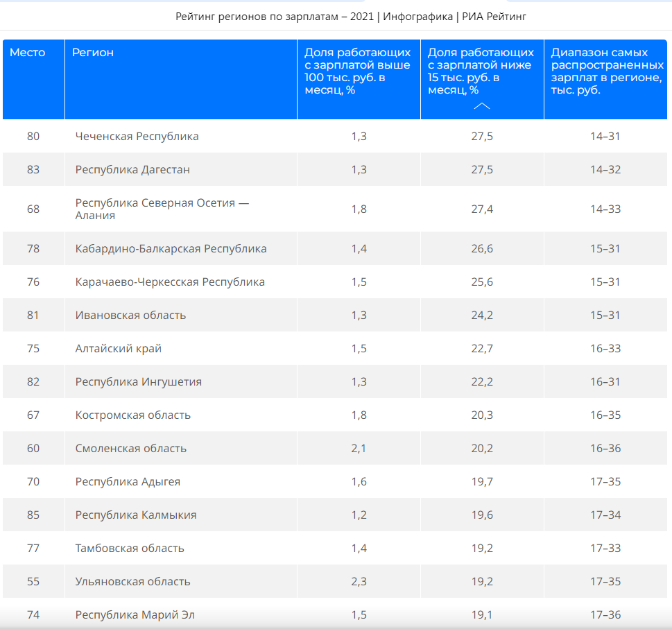The width and height of the screenshot is (672, 629).
Task: Click range 17–33 in Тамбовская область row
Action: (605, 548)
